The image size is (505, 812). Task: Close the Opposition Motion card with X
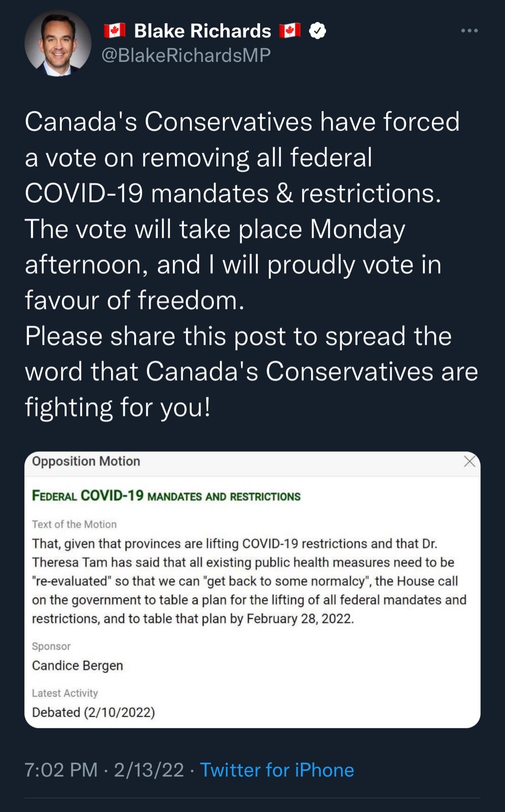(469, 461)
